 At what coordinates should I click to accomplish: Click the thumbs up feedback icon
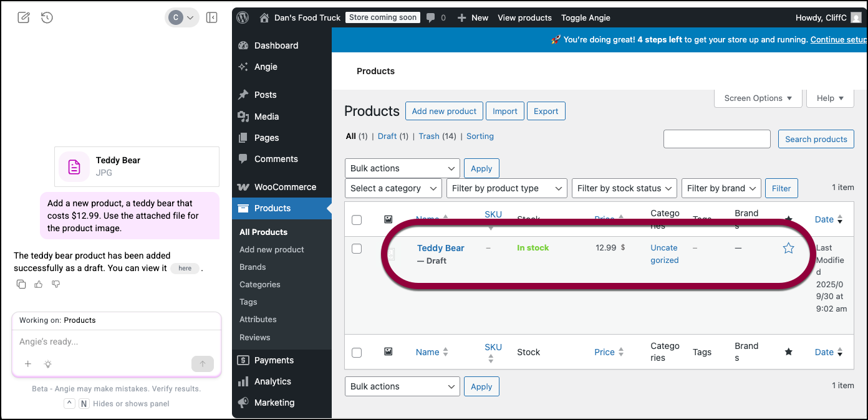pyautogui.click(x=39, y=284)
